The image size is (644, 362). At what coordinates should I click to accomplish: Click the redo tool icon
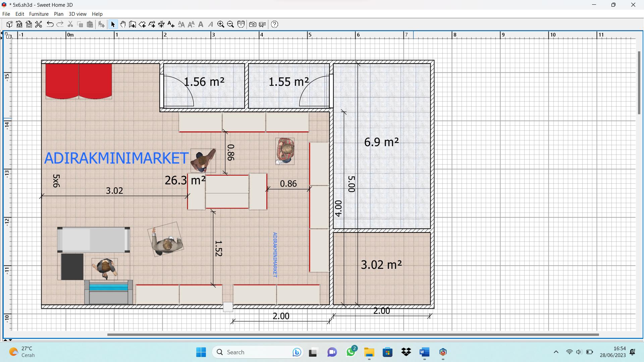pos(59,24)
